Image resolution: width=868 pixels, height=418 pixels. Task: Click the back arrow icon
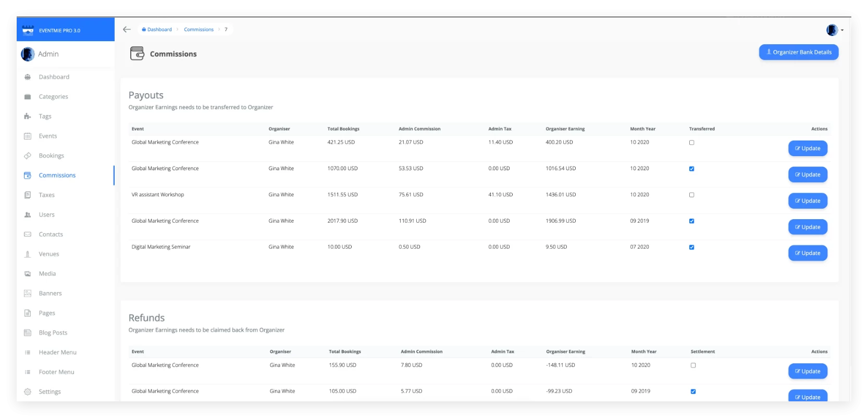[127, 30]
